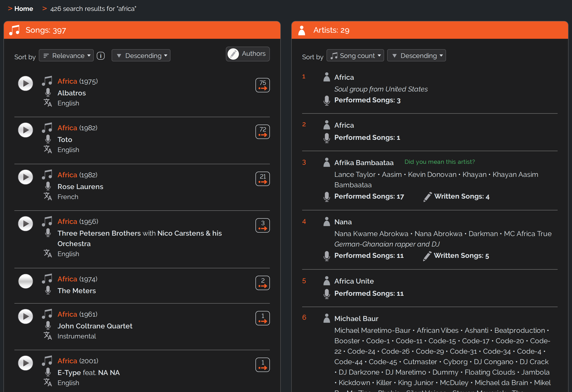This screenshot has height=392, width=572.
Task: Click the music note icon in Songs header
Action: coord(14,30)
